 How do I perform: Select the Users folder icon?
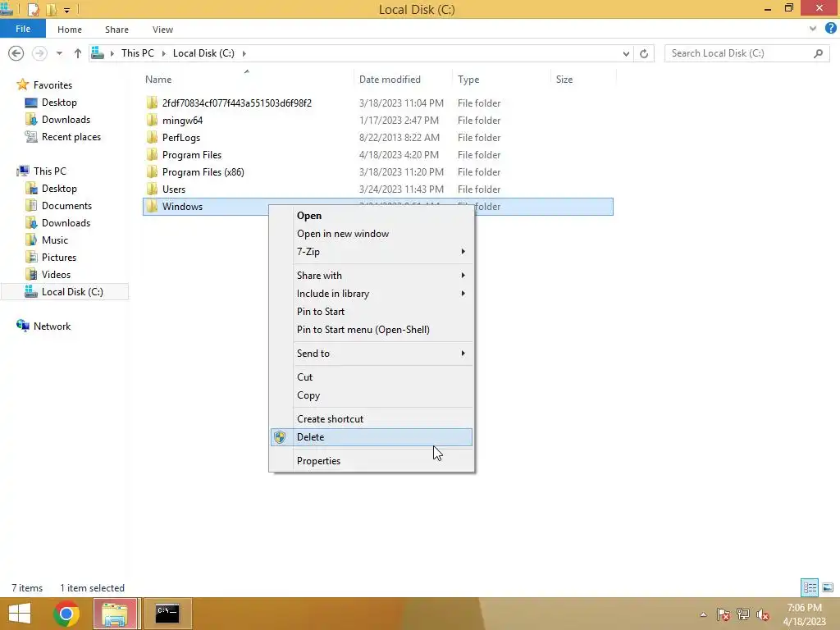(152, 189)
